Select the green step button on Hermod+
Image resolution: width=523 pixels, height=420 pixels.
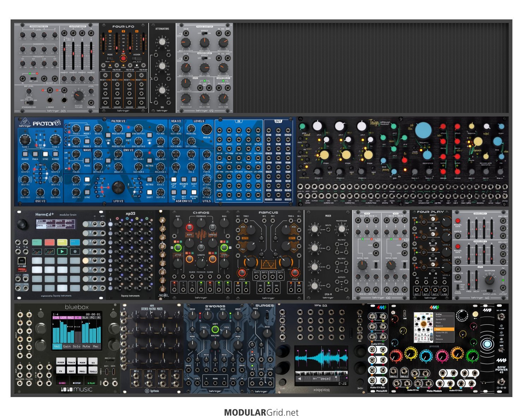click(37, 242)
